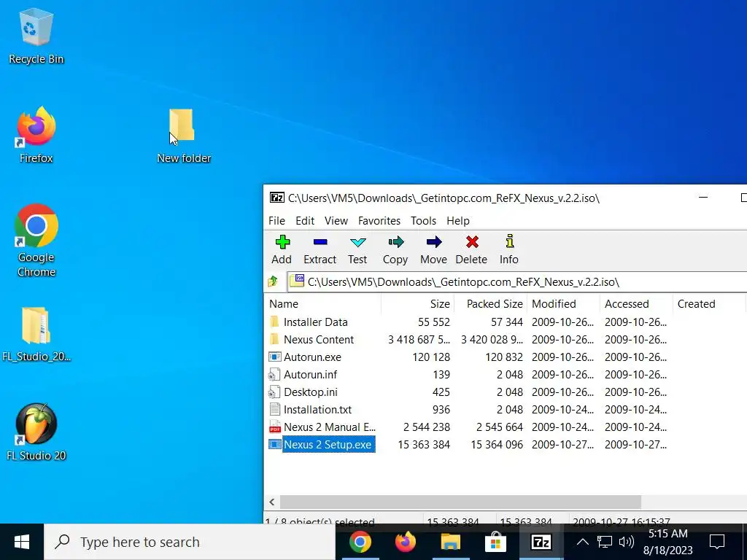Select the FL Studio 20 desktop shortcut
The image size is (747, 560).
click(36, 432)
